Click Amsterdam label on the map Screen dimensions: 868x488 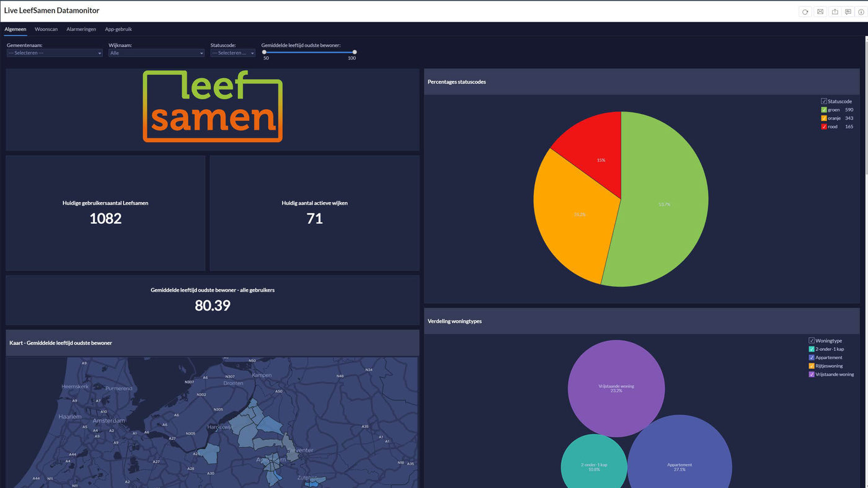(x=108, y=420)
